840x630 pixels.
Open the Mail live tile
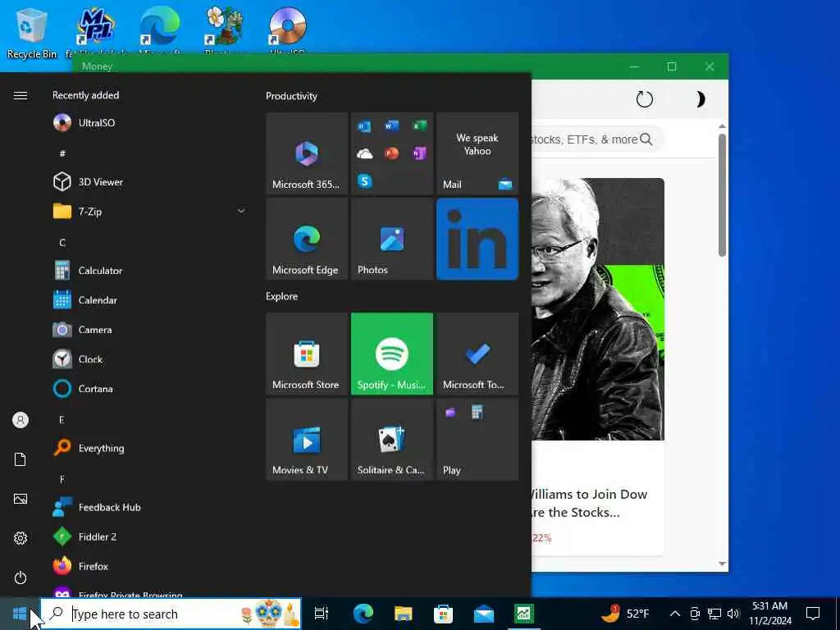477,153
